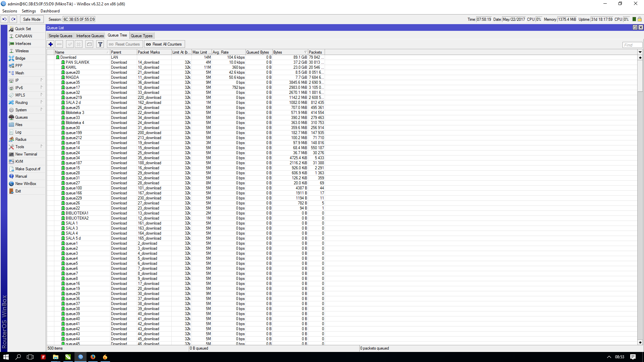Add a new queue with plus icon
This screenshot has height=362, width=644.
click(51, 44)
